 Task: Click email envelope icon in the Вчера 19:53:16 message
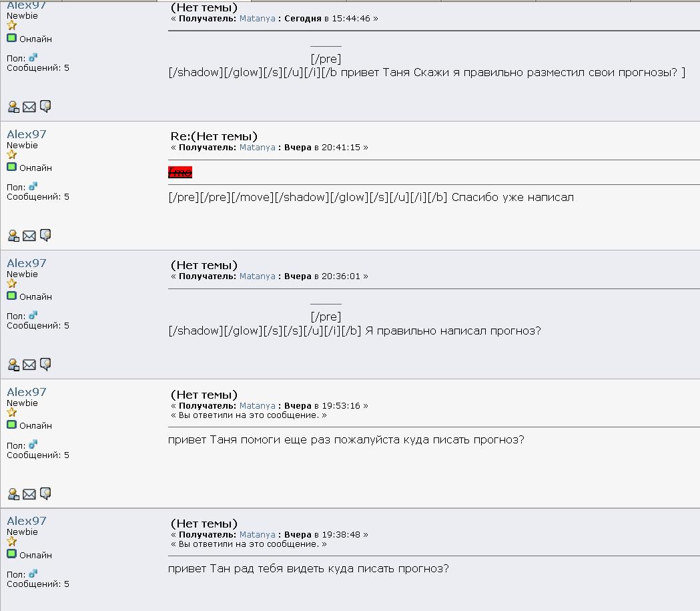click(x=29, y=494)
